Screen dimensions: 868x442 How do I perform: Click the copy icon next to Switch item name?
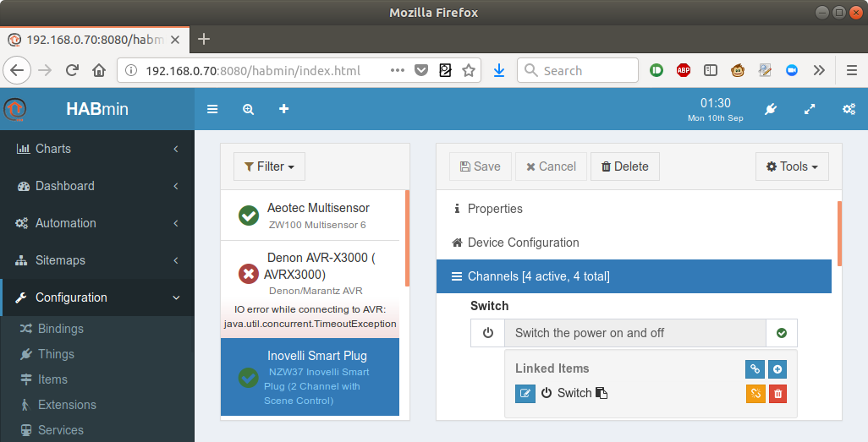602,393
